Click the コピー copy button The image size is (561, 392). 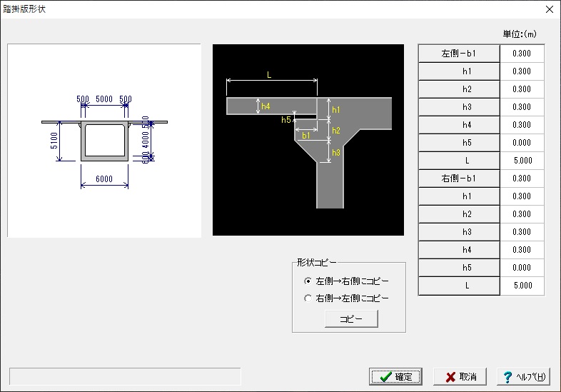(351, 318)
